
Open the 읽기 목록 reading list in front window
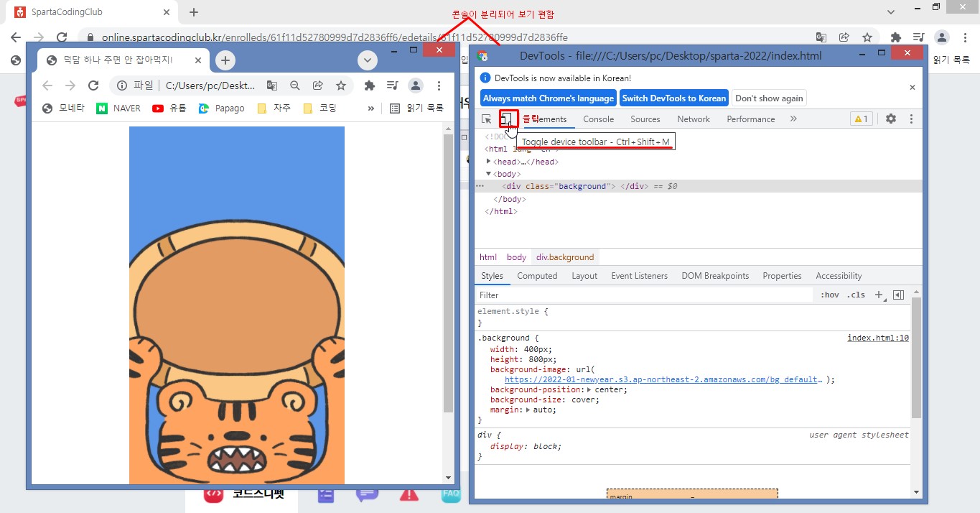click(417, 108)
